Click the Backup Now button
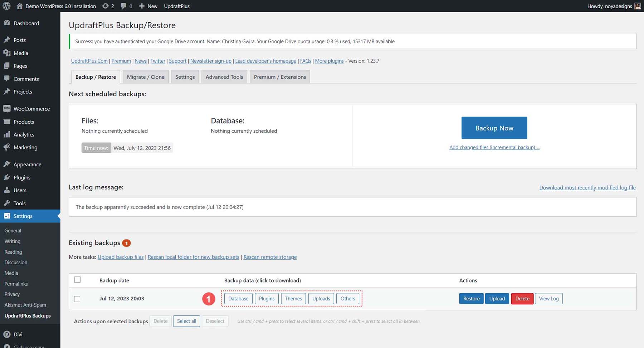644x348 pixels. 494,128
